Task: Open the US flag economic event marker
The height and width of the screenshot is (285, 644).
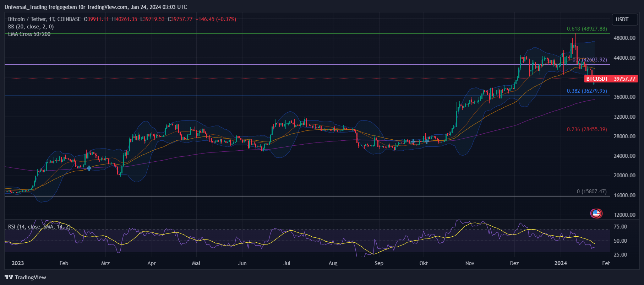Action: tap(596, 214)
